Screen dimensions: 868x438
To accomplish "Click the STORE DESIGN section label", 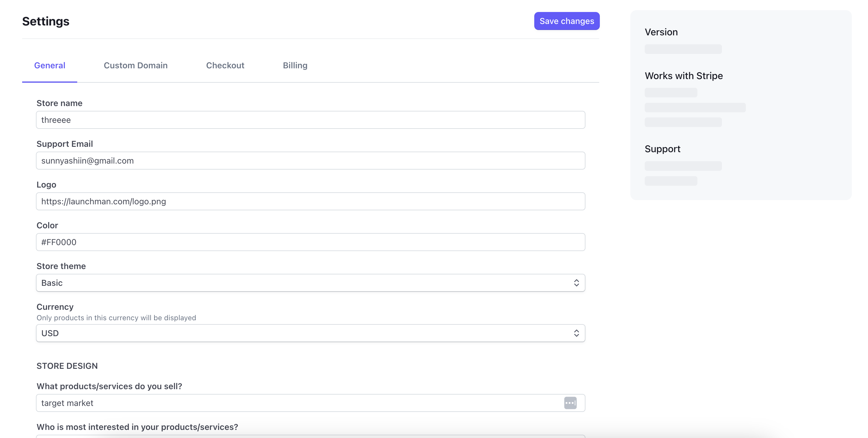I will (x=67, y=366).
